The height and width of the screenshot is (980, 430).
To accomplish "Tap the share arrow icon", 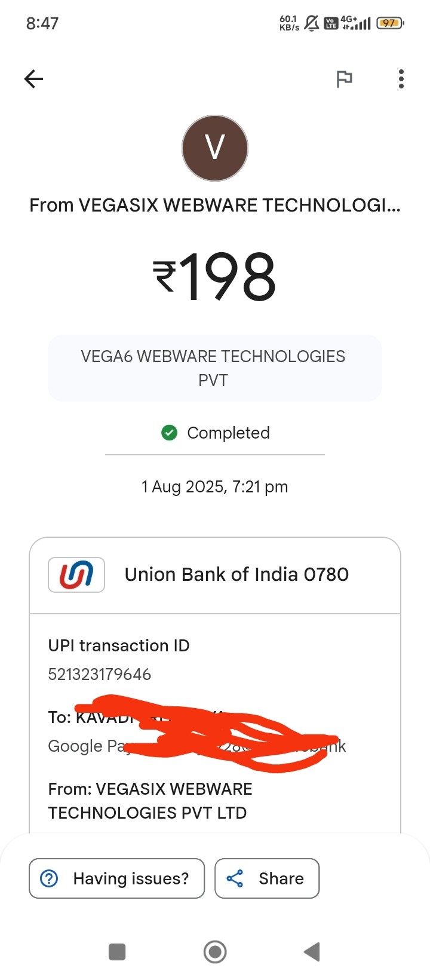I will pos(235,878).
